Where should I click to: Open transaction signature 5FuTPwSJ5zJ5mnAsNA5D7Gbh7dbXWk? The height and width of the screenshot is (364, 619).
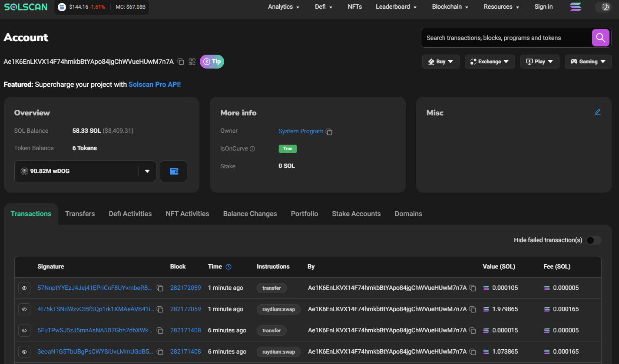coord(95,331)
